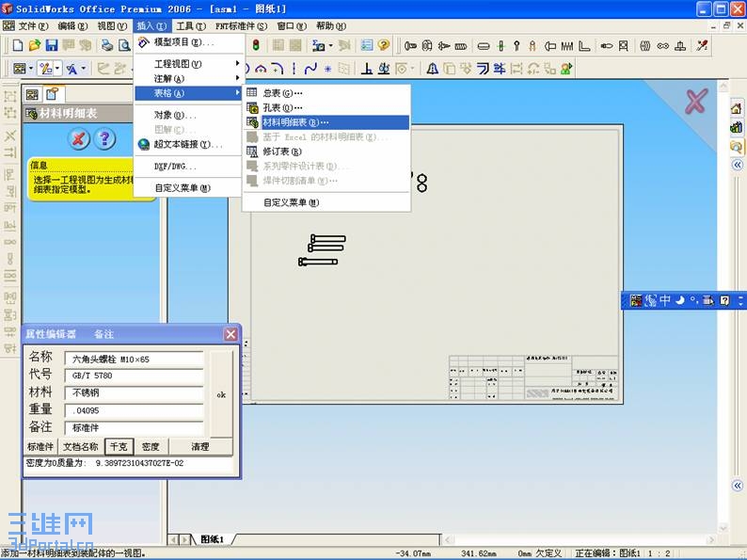Click the Print preview magnifier icon

124,46
